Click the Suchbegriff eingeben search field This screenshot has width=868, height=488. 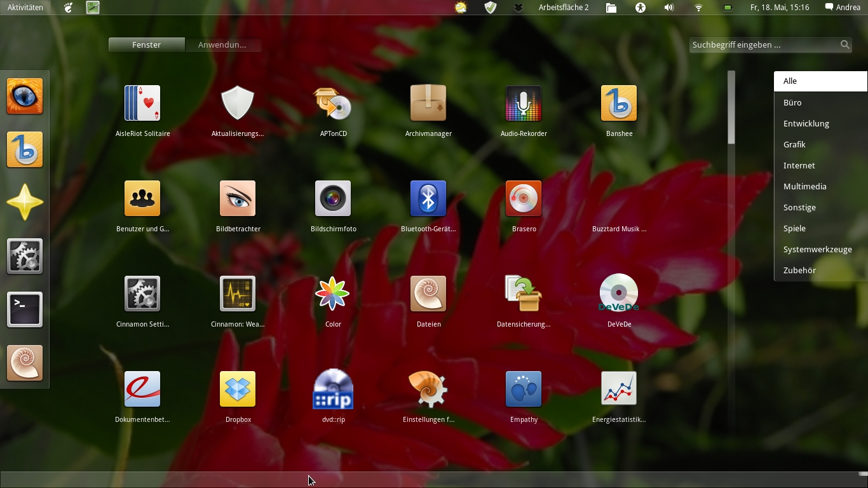771,44
